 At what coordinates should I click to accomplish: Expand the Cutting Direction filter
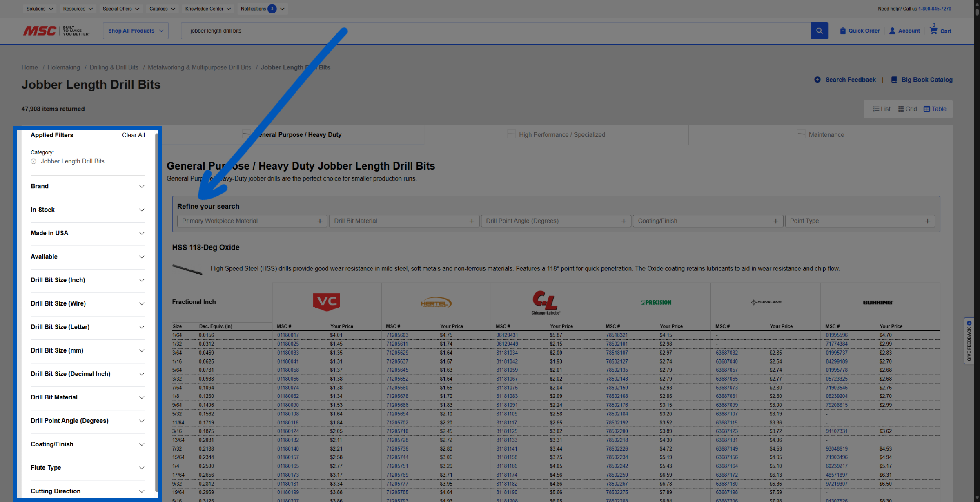[87, 491]
